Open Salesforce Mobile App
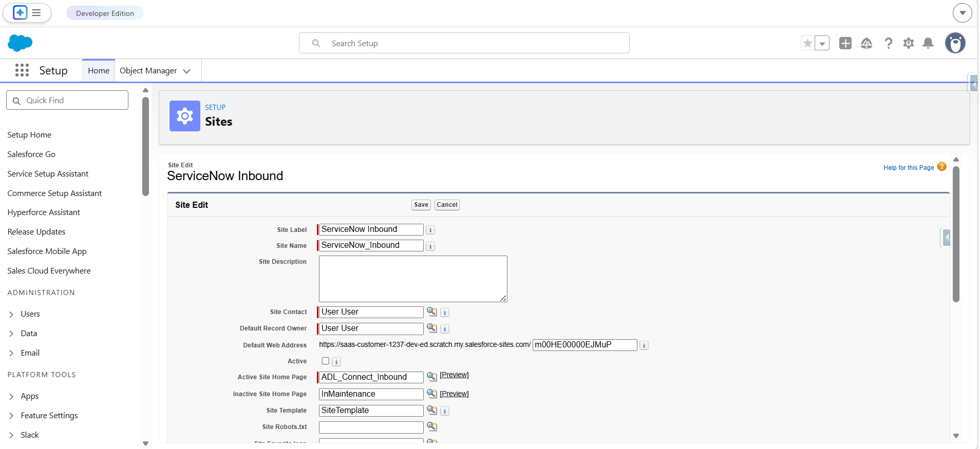This screenshot has width=980, height=449. pyautogui.click(x=47, y=251)
